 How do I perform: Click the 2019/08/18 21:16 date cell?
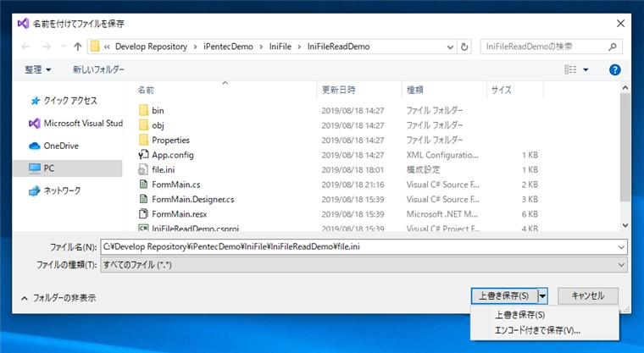tap(353, 185)
